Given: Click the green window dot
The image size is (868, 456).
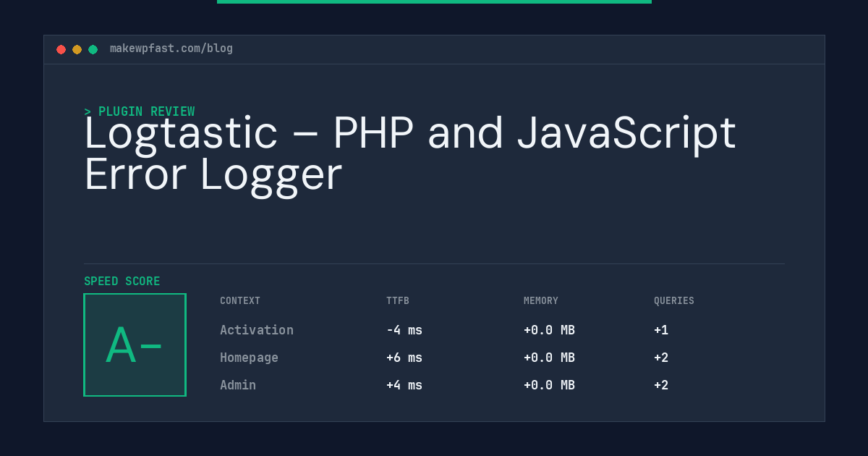Looking at the screenshot, I should 93,49.
